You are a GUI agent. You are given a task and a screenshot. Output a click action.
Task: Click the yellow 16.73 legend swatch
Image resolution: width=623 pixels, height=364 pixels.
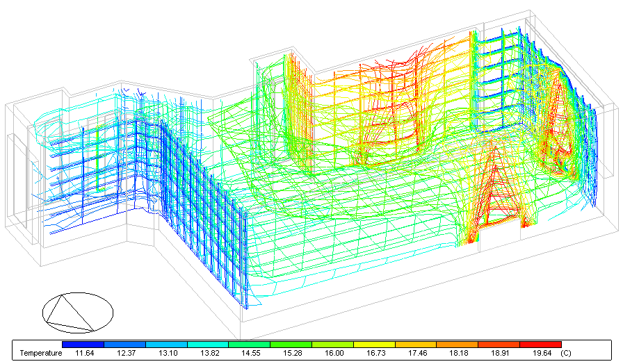[x=374, y=345]
